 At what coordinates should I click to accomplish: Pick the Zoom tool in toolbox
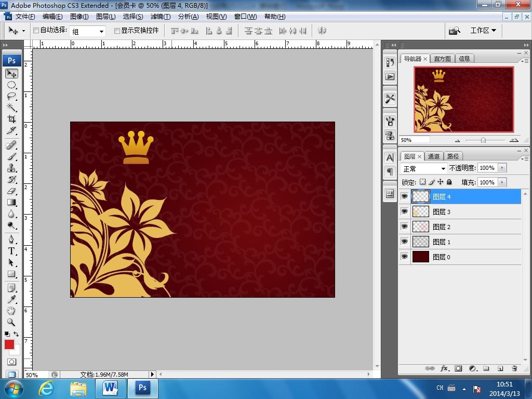click(x=11, y=322)
